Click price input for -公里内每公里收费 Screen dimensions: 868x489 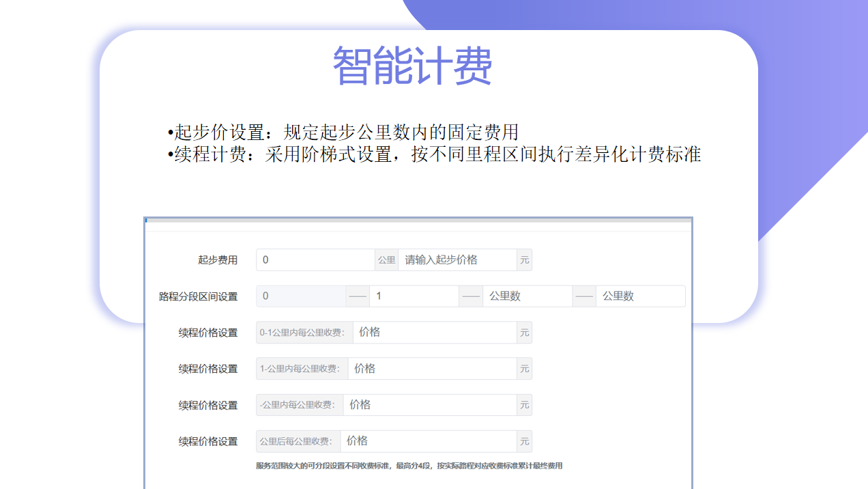[429, 405]
